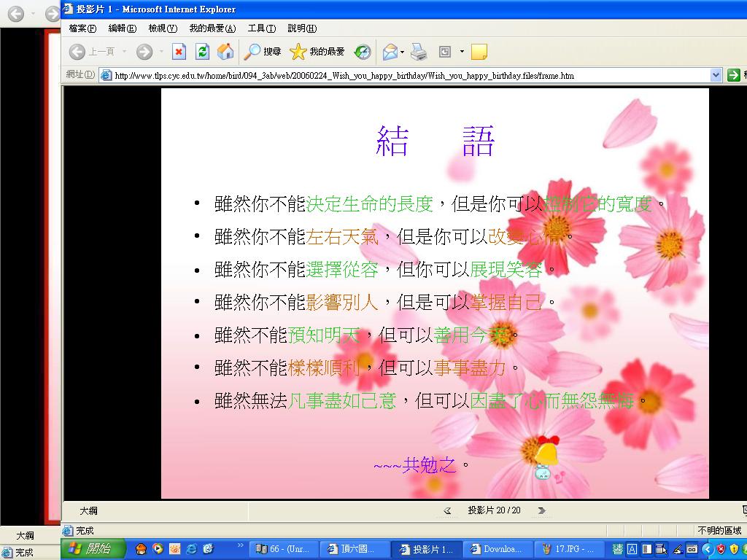Open Favorites (我的最愛) star button
Screen dimensions: 747x560
point(317,52)
